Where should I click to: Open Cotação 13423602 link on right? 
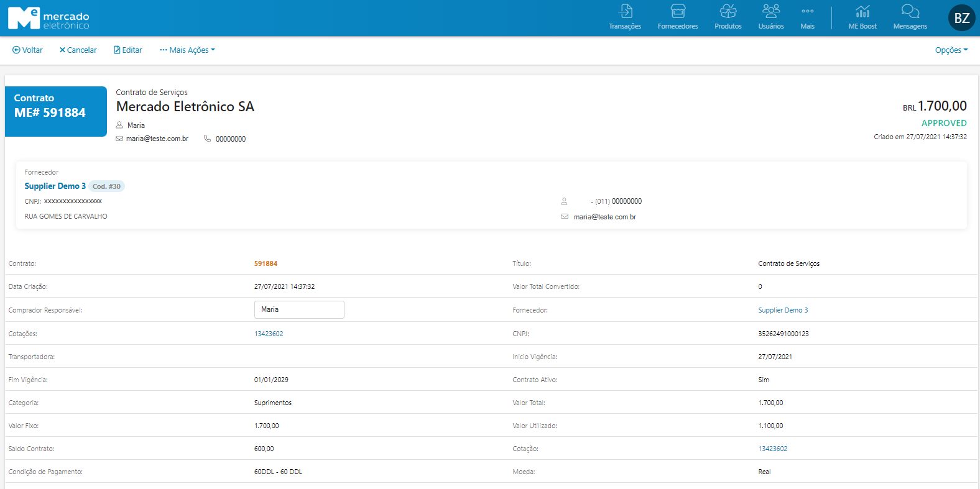click(773, 449)
